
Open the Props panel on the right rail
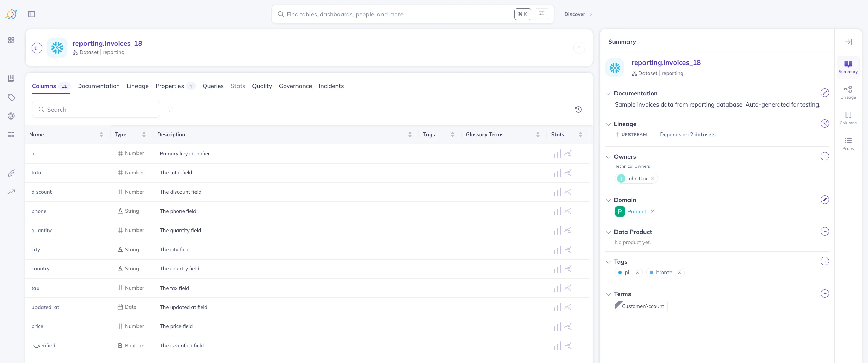(x=849, y=143)
